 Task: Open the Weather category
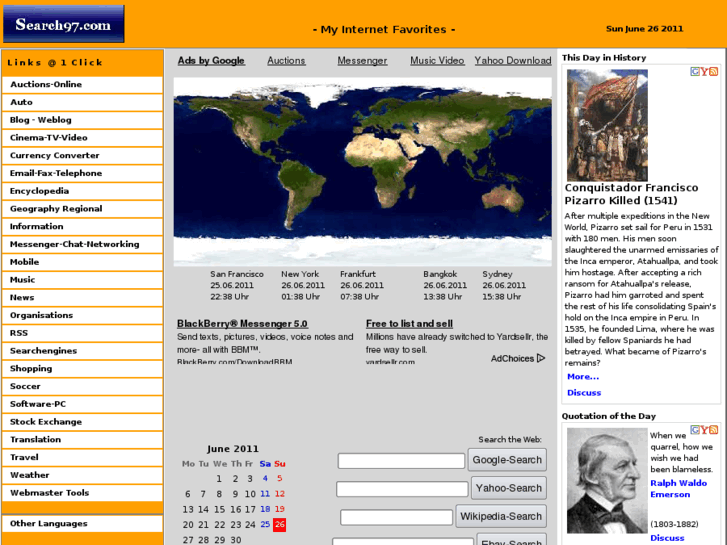(83, 475)
